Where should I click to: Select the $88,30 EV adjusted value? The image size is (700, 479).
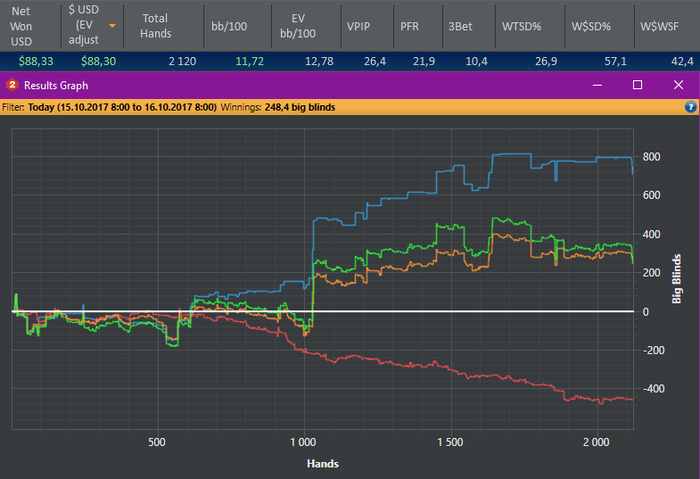[x=98, y=61]
